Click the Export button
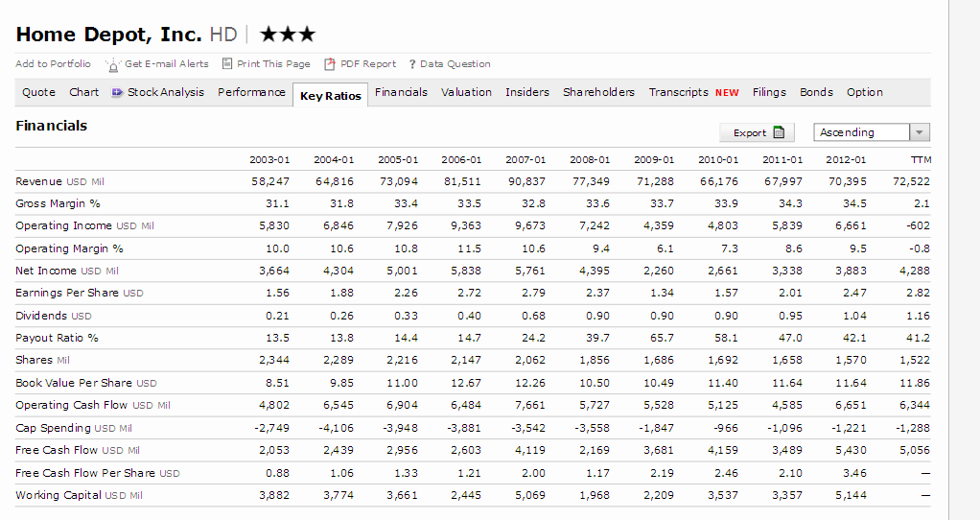 (x=757, y=132)
